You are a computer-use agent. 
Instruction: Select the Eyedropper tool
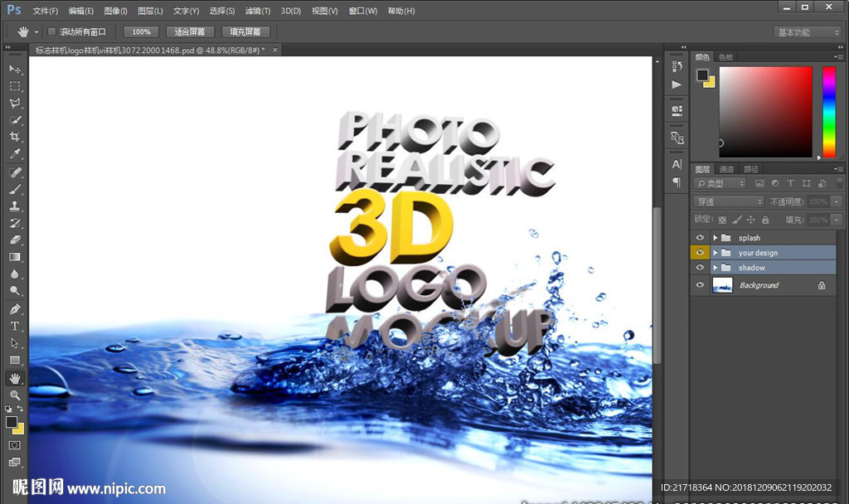click(x=15, y=153)
